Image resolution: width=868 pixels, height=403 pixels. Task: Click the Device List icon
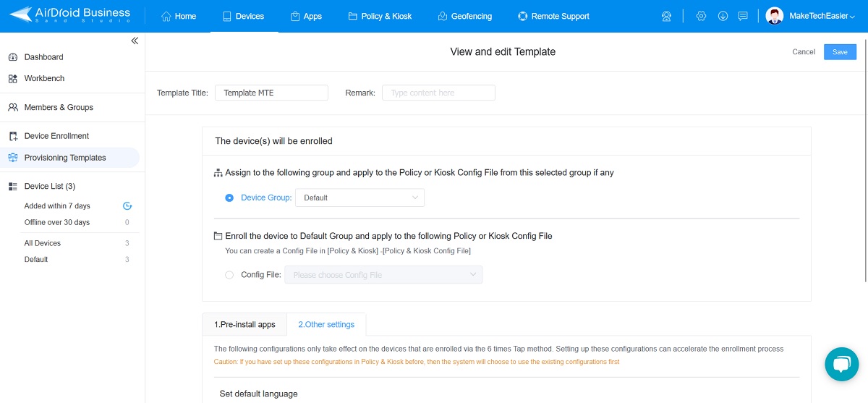pyautogui.click(x=13, y=187)
